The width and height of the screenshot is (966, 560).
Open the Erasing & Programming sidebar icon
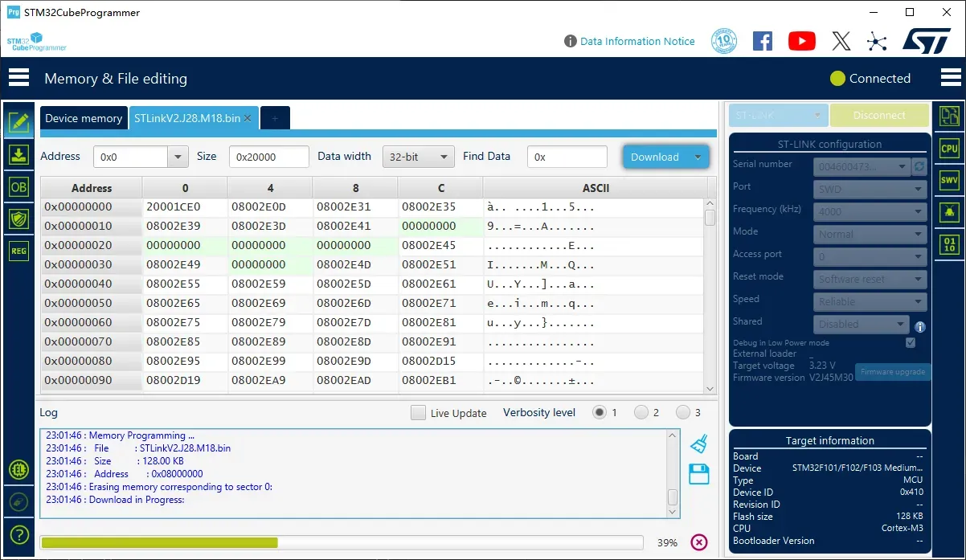18,154
